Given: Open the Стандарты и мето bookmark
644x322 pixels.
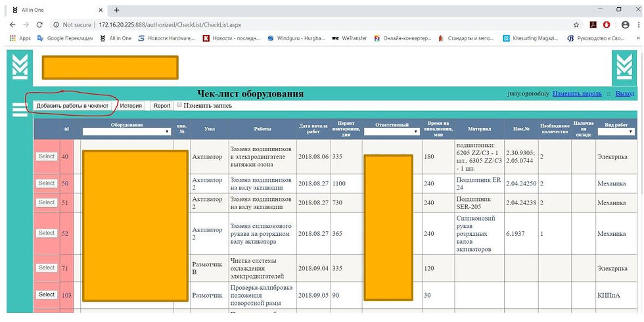Looking at the screenshot, I should [x=467, y=38].
